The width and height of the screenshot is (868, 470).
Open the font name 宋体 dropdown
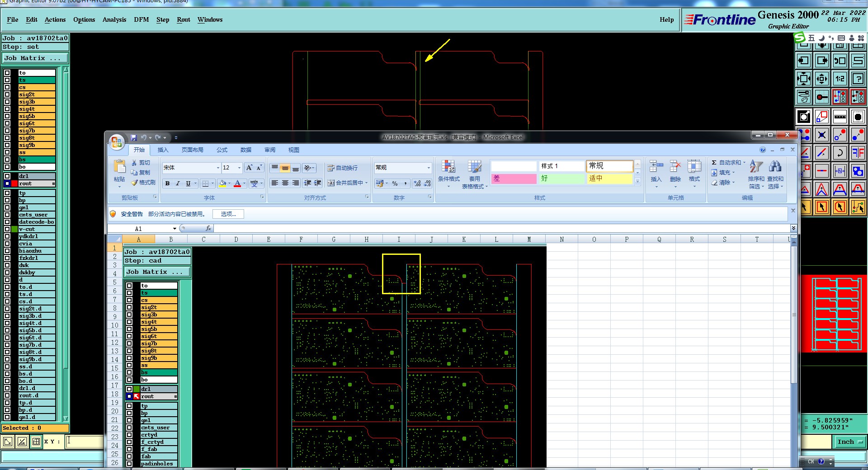pos(217,168)
